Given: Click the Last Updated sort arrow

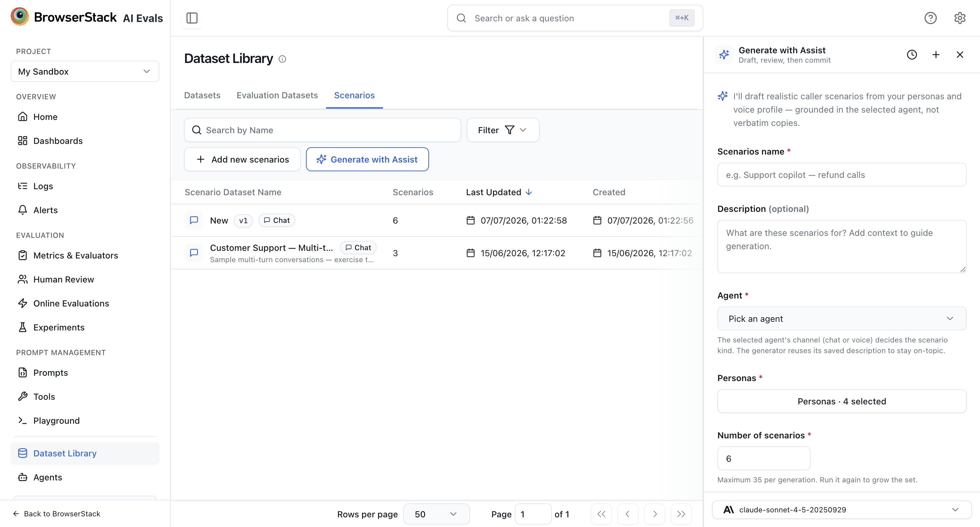Looking at the screenshot, I should (529, 192).
